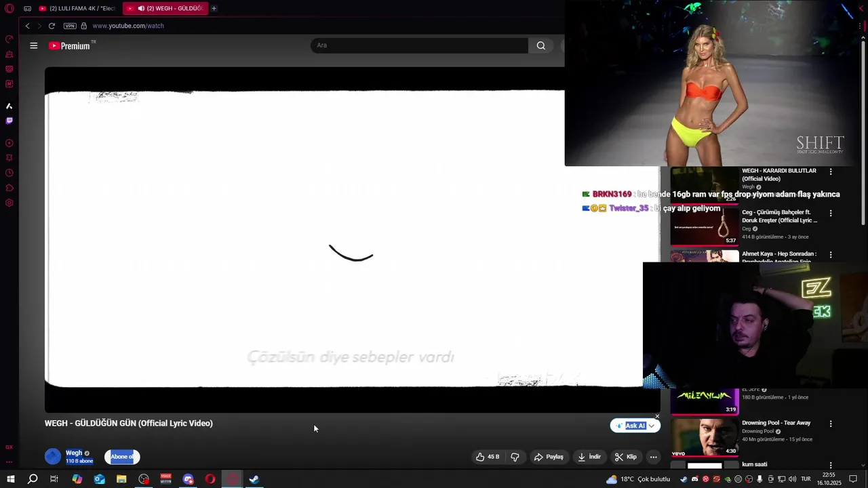Go back with the browser back arrow

pyautogui.click(x=27, y=26)
